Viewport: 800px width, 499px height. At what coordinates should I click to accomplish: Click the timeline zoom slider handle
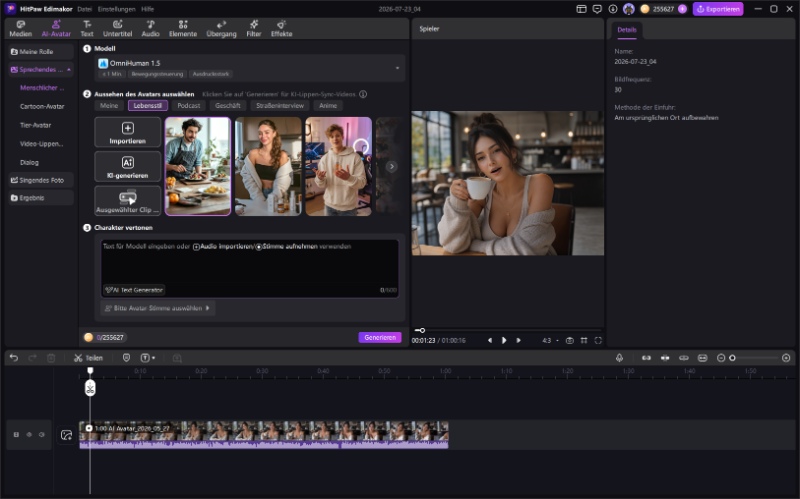pos(732,358)
